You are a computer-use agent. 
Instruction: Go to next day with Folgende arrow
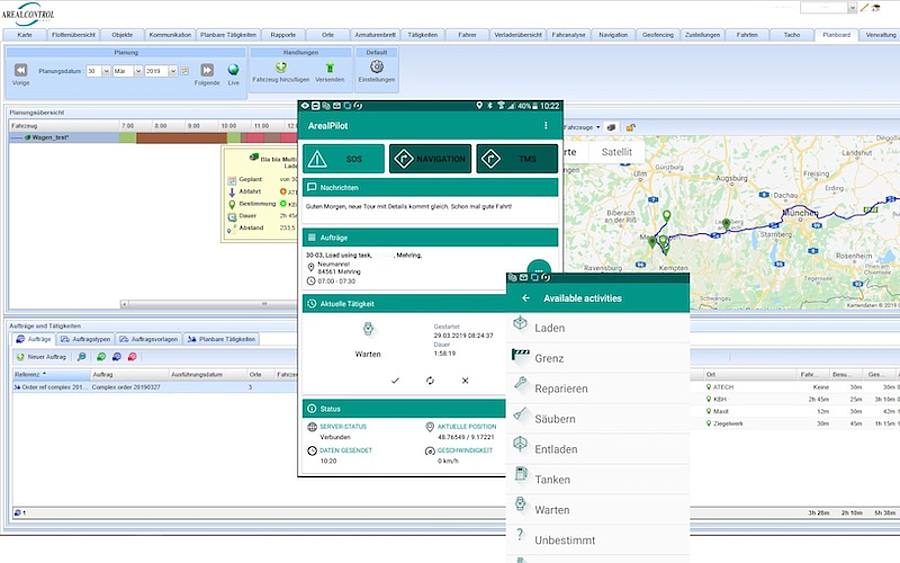click(x=207, y=70)
